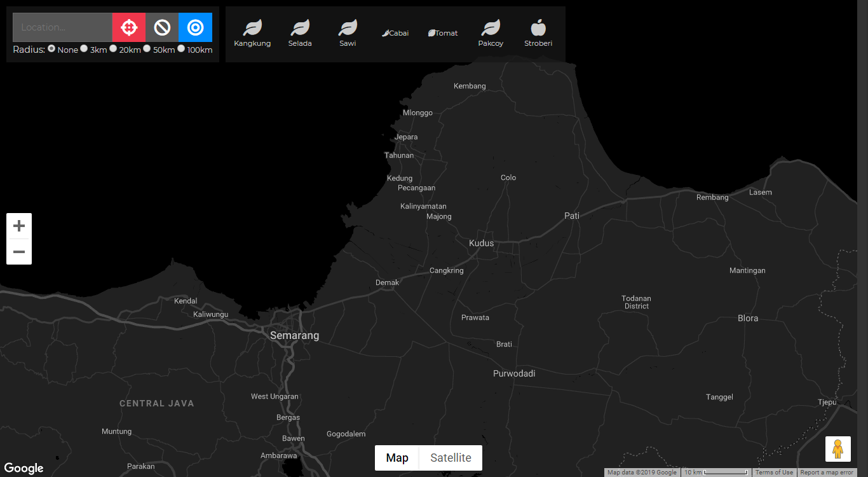The width and height of the screenshot is (868, 477).
Task: Zoom out with the minus button
Action: pyautogui.click(x=19, y=252)
